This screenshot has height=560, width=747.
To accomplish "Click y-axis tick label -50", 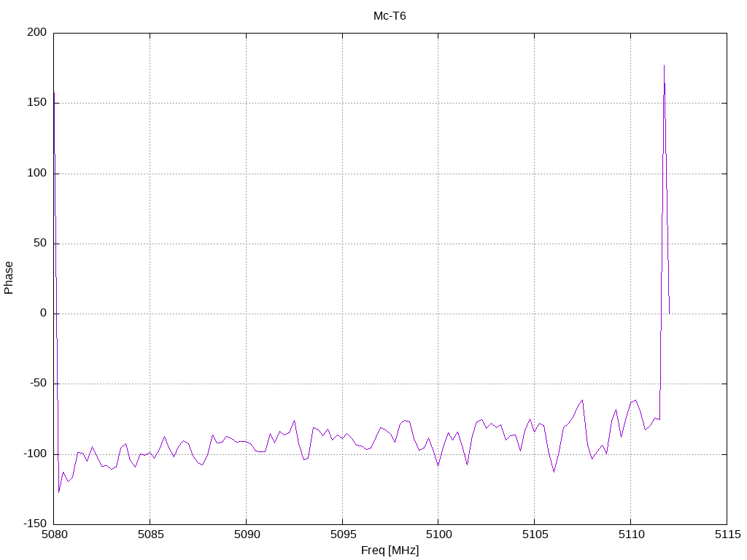I will point(38,383).
